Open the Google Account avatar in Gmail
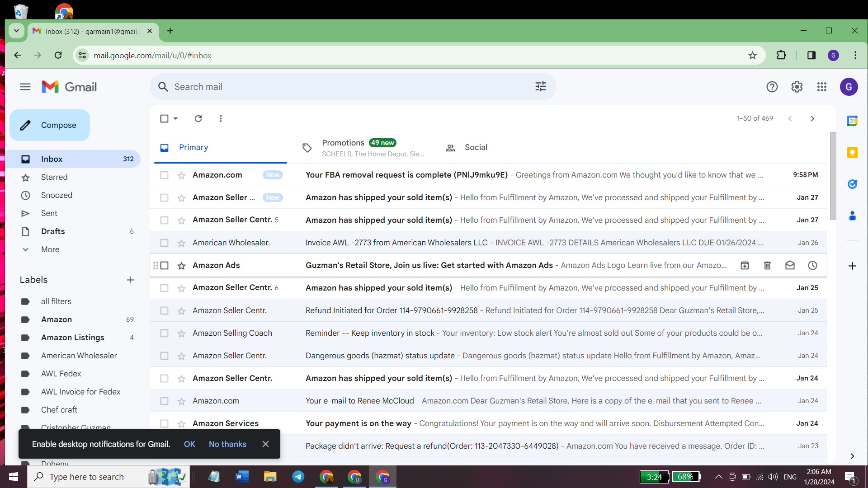The image size is (868, 488). pyautogui.click(x=849, y=87)
